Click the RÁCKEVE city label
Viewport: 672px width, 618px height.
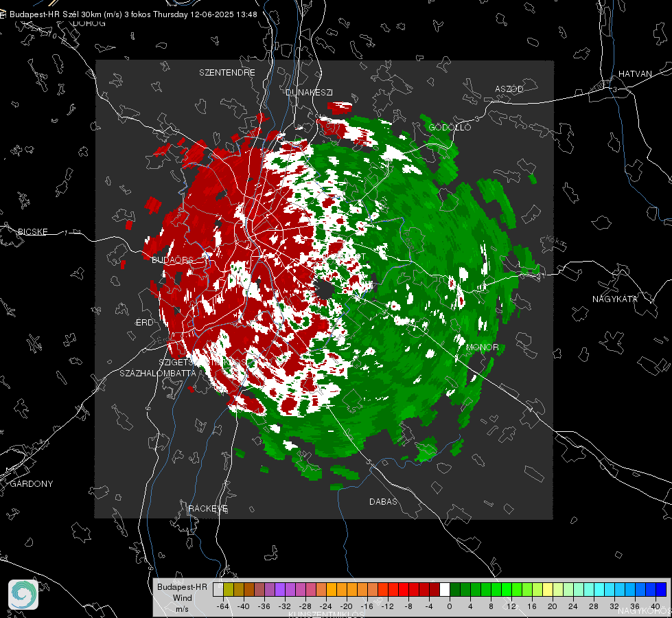pos(208,508)
